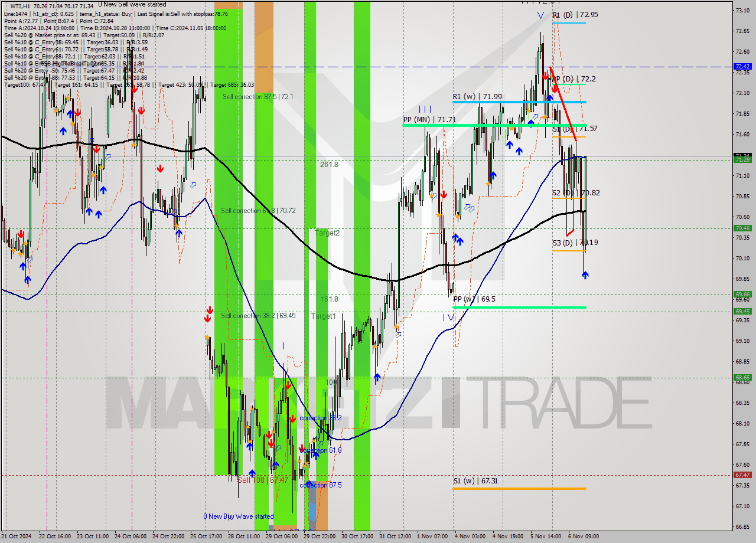Click the 'Target1' label
756x543 pixels.
tap(323, 316)
